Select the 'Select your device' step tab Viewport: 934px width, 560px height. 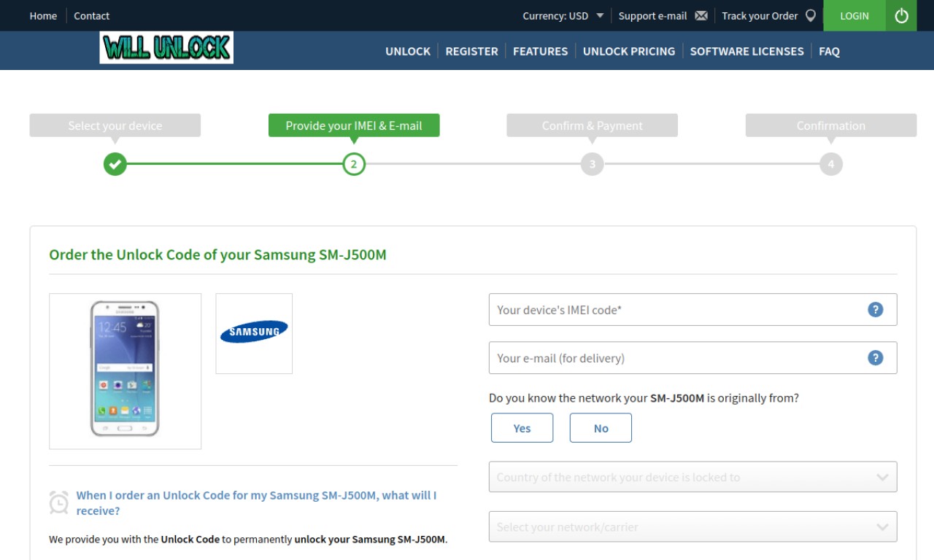click(x=115, y=125)
